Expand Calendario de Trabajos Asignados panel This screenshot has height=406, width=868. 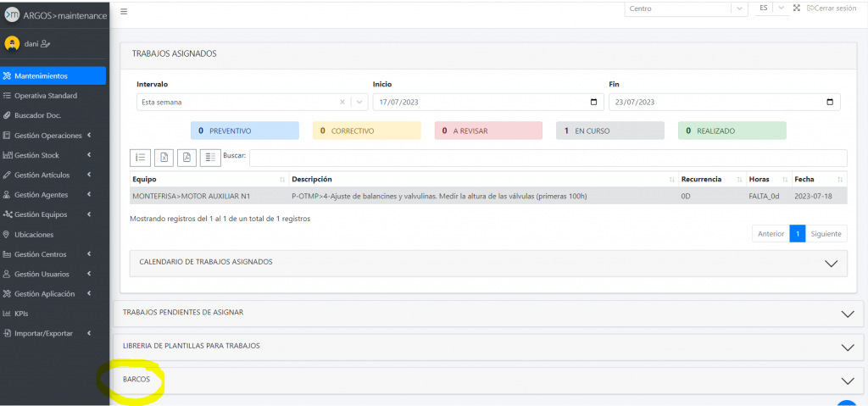tap(830, 263)
